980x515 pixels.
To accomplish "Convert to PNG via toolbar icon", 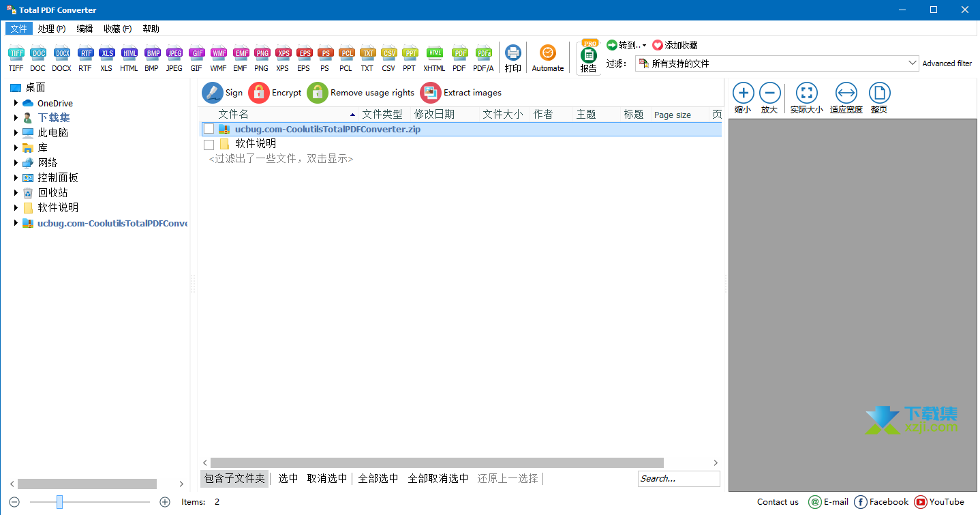I will [262, 53].
